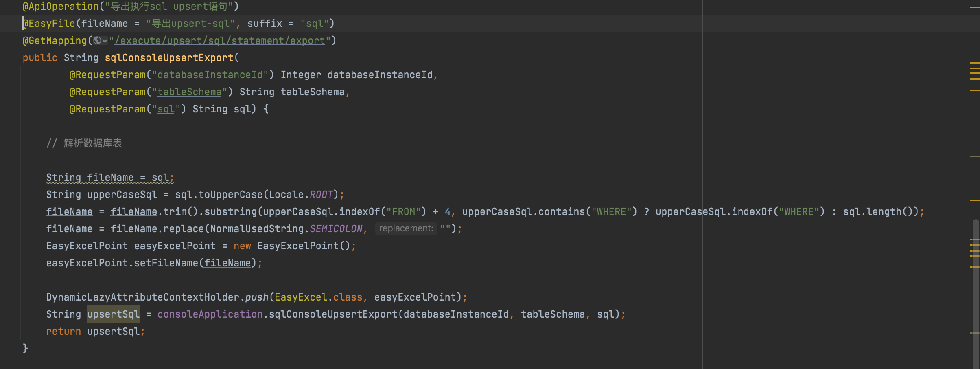The height and width of the screenshot is (369, 980).
Task: Click the sqlConsoleUpsertExport method name
Action: tap(169, 58)
